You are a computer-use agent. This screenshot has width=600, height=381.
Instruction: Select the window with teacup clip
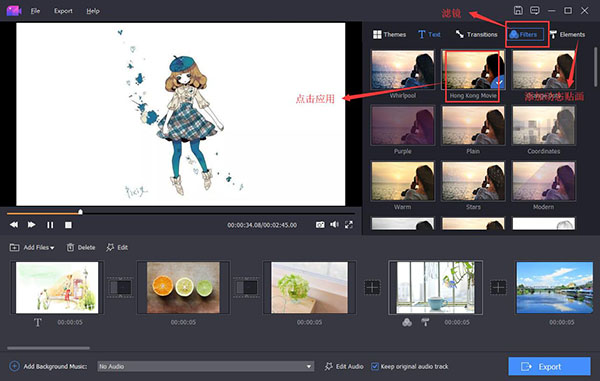[x=435, y=287]
